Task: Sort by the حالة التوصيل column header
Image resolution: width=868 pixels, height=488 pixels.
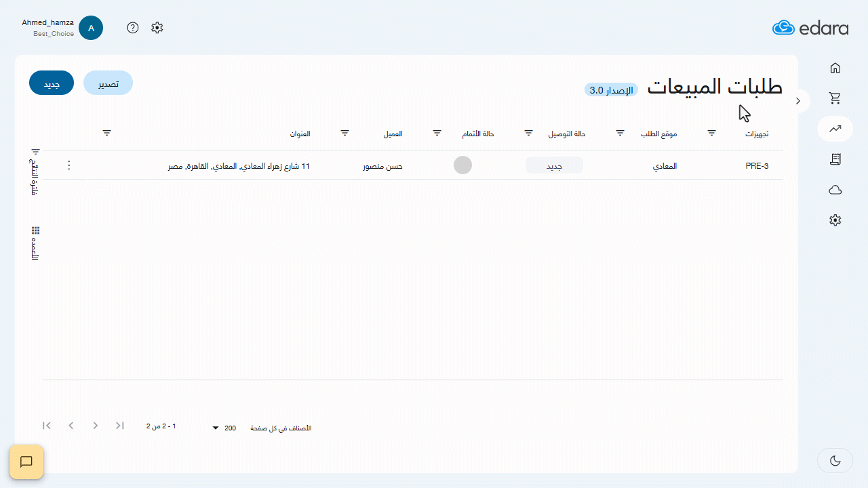Action: pyautogui.click(x=567, y=134)
